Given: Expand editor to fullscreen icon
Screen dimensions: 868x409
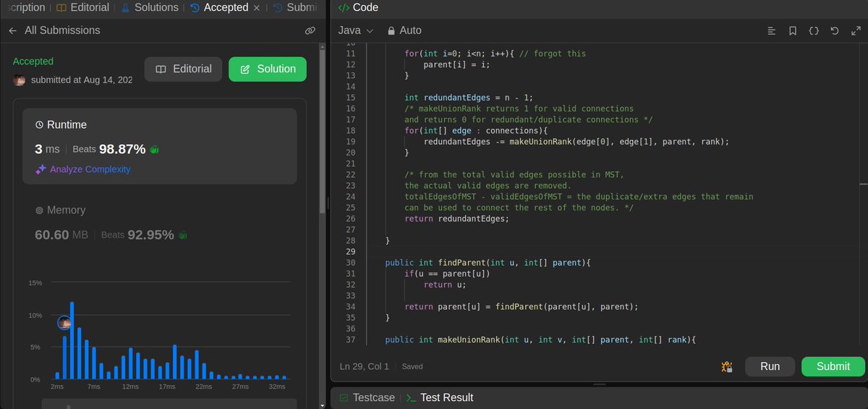Looking at the screenshot, I should click(856, 30).
